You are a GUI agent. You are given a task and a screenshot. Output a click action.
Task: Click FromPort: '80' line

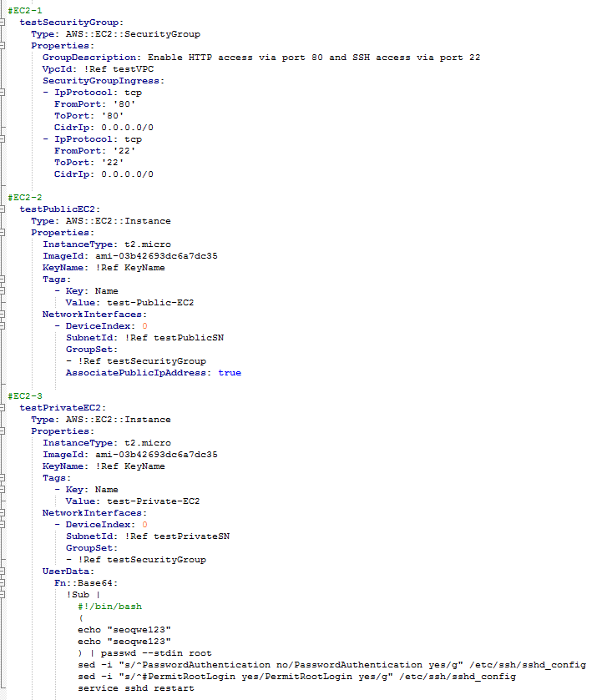[x=94, y=104]
